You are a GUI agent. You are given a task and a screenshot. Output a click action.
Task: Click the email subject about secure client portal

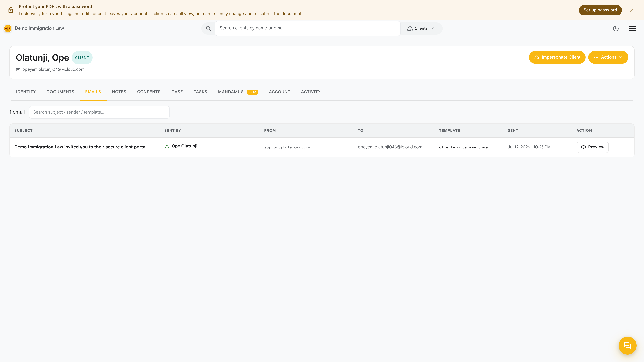pos(80,147)
